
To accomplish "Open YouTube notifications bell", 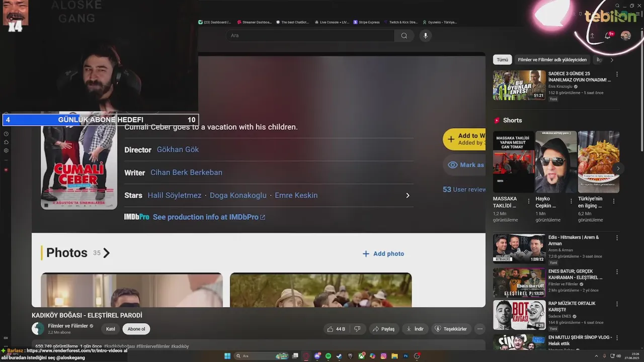I will point(608,36).
